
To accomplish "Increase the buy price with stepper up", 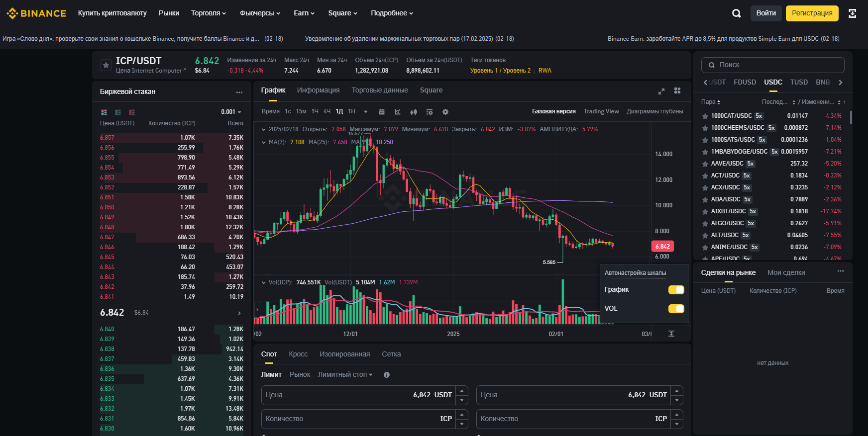I will 462,391.
